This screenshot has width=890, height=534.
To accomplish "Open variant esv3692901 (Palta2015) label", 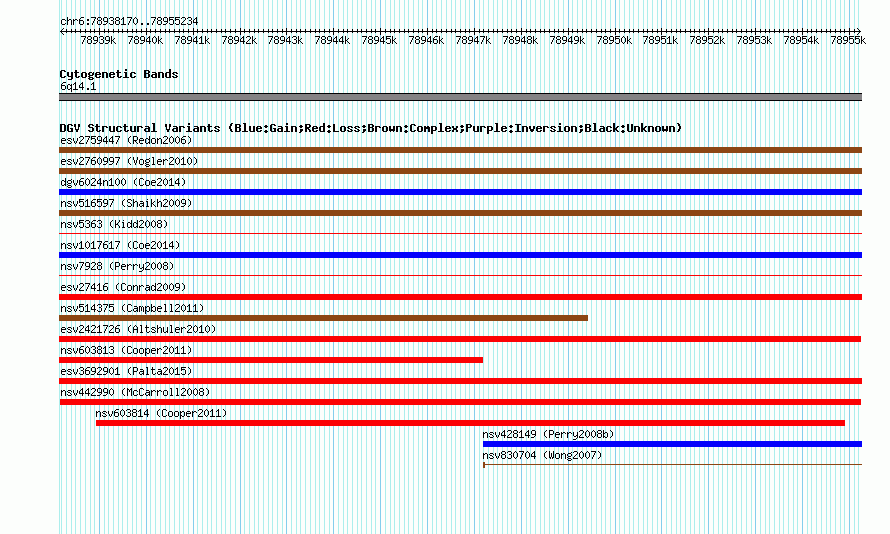I will (x=126, y=371).
